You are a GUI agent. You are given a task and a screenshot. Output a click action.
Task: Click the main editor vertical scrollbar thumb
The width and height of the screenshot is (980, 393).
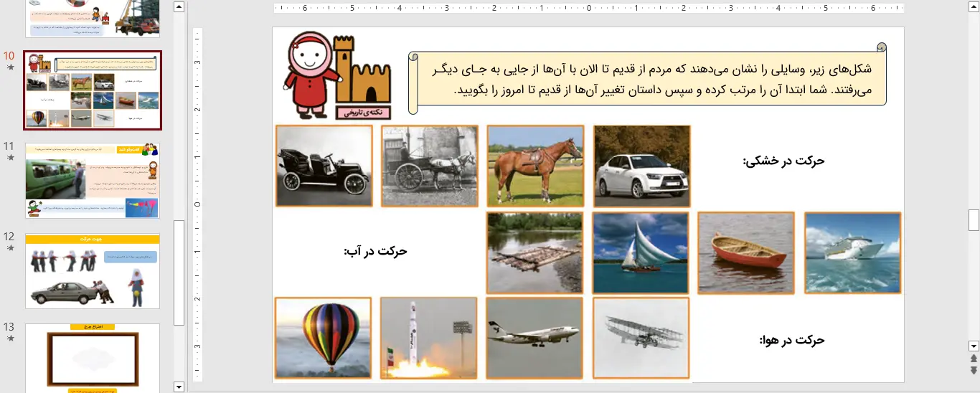(x=974, y=219)
